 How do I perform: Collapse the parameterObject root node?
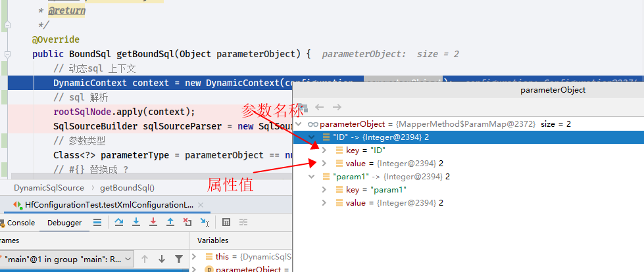click(x=299, y=124)
